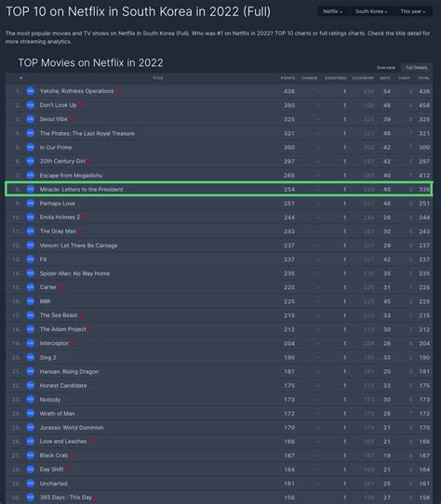This screenshot has height=504, width=441.
Task: Open the South Korea country dropdown
Action: [371, 11]
